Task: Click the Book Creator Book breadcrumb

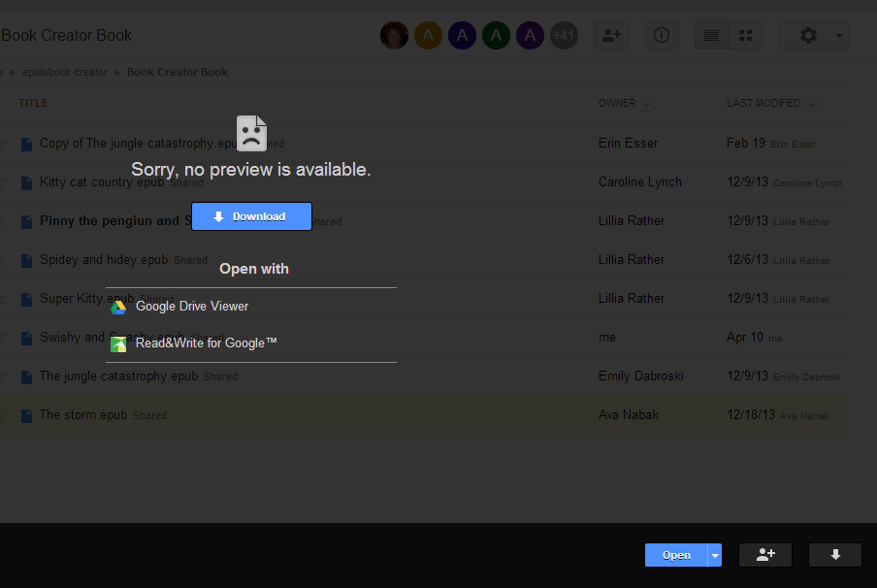Action: [178, 72]
